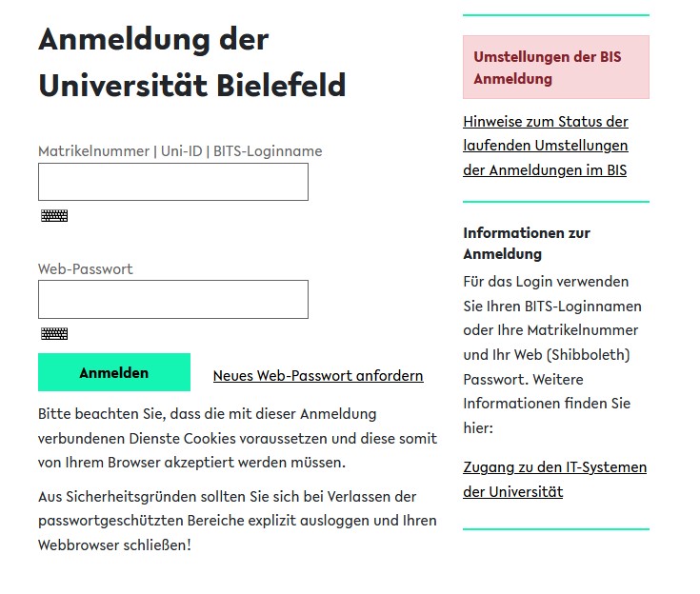The height and width of the screenshot is (594, 700).
Task: Click teal divider above the pink notice box
Action: 555,15
